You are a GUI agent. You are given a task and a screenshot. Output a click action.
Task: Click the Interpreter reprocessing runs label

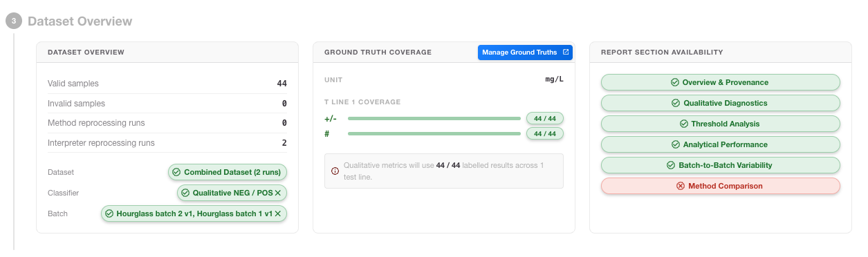[x=101, y=143]
